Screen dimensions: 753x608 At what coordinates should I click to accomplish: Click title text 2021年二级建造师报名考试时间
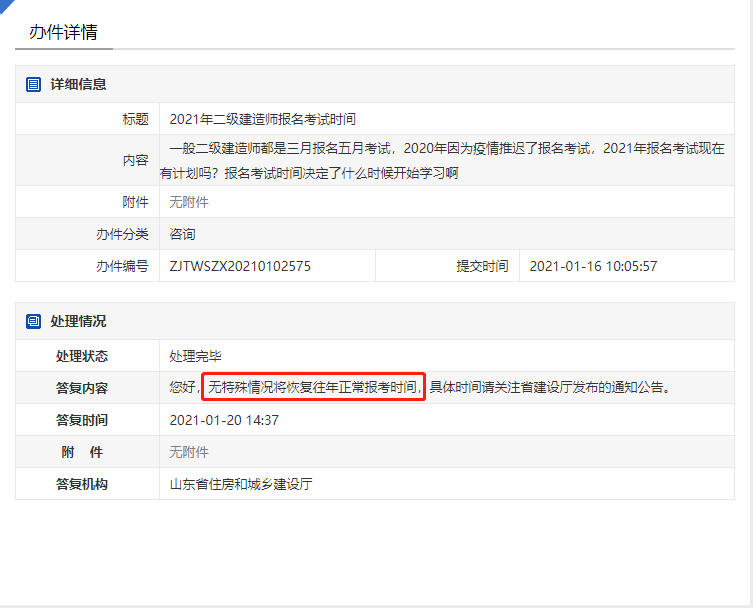pos(263,119)
